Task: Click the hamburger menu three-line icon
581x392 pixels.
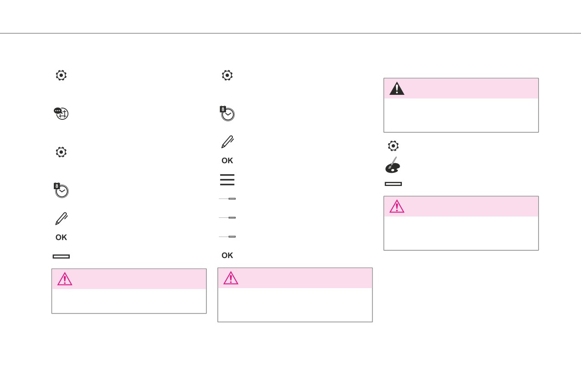Action: (227, 180)
